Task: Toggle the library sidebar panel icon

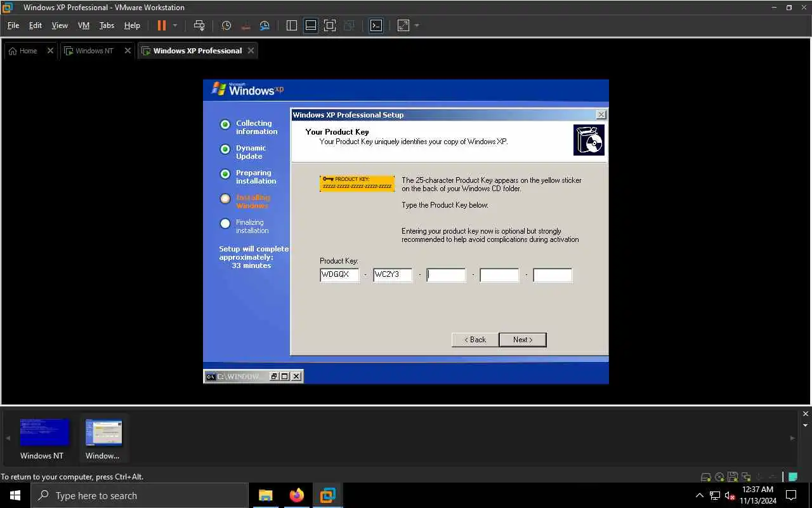Action: (x=292, y=25)
